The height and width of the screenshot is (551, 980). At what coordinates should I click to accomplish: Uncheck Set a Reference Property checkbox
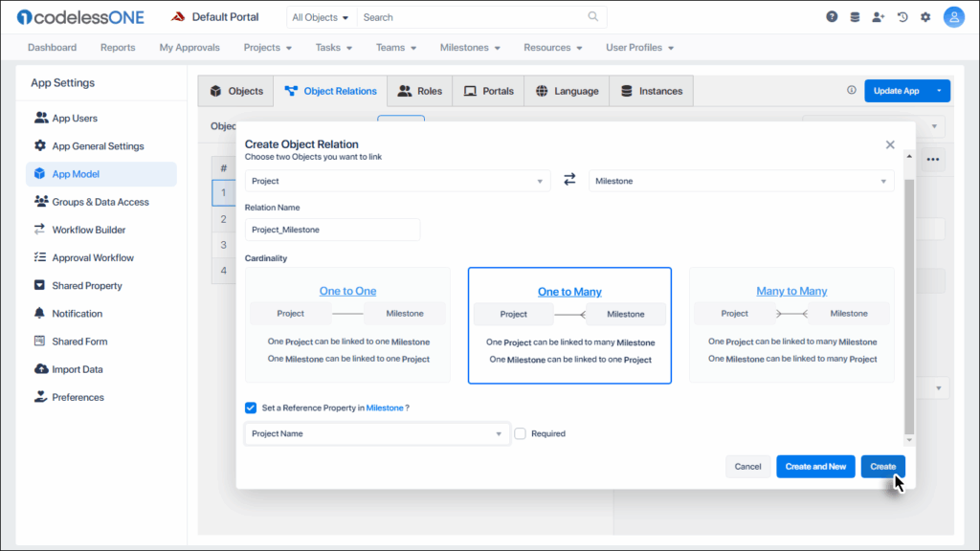(251, 408)
